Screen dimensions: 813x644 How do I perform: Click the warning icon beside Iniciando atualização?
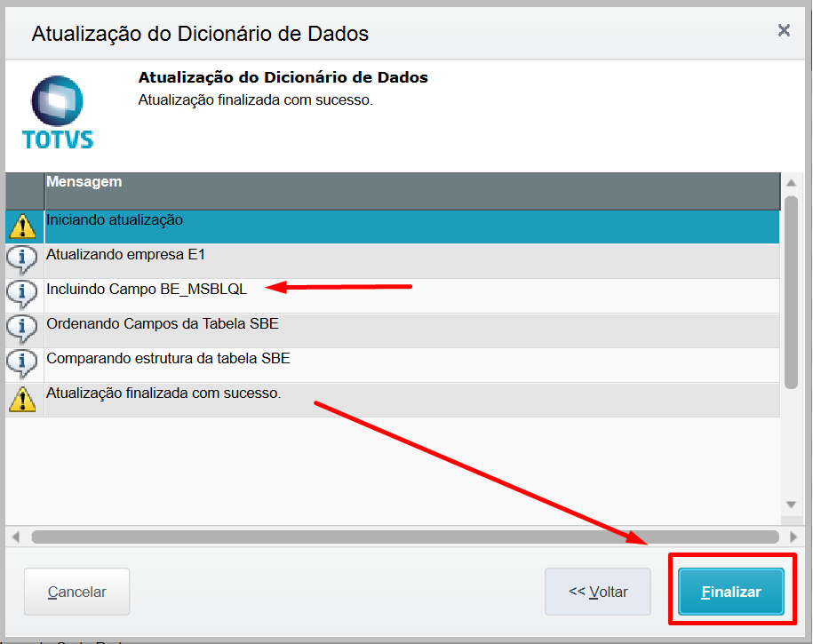pyautogui.click(x=22, y=226)
